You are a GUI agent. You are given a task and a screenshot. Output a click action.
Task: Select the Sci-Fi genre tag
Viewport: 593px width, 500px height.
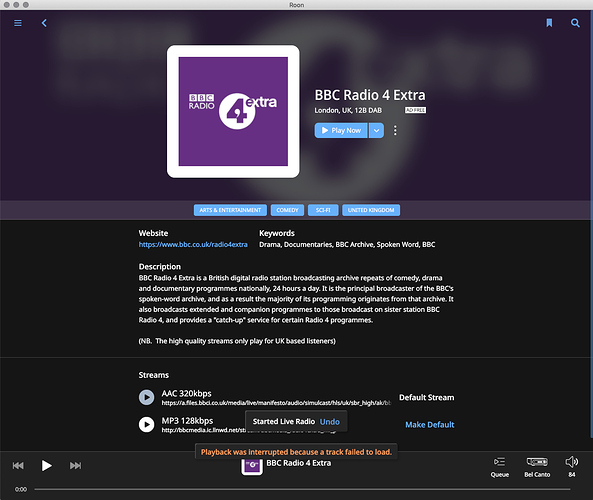point(323,210)
